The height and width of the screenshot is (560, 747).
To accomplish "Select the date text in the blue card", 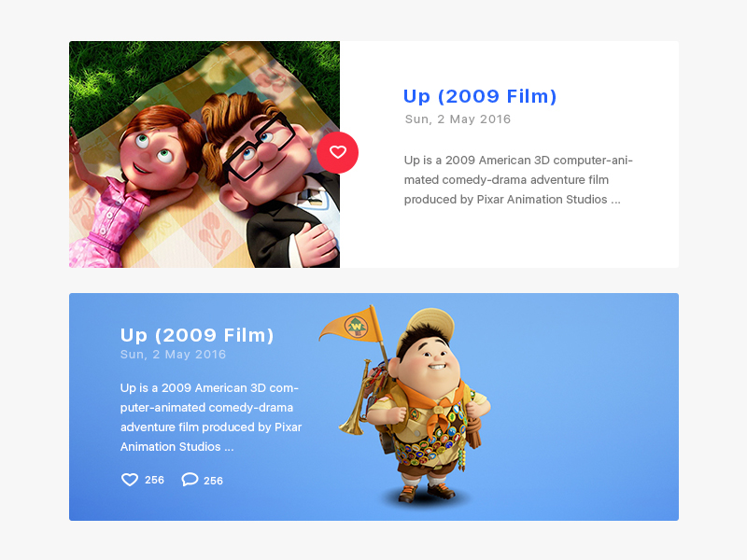I will pos(173,355).
